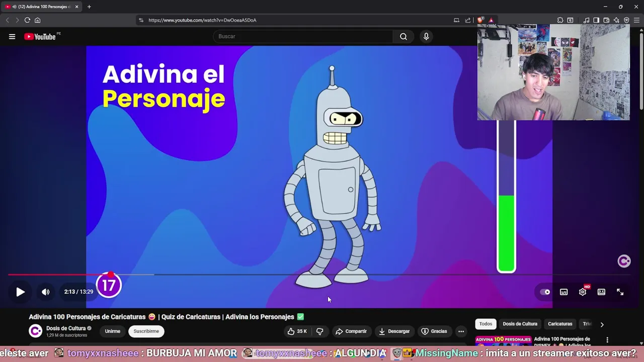Click the browser address bar URL
This screenshot has width=644, height=362.
pos(202,20)
